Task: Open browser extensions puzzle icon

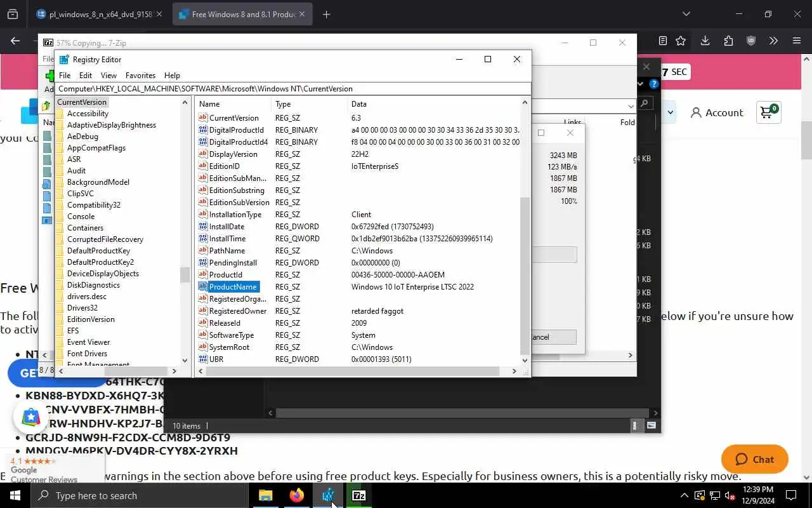Action: pos(728,41)
